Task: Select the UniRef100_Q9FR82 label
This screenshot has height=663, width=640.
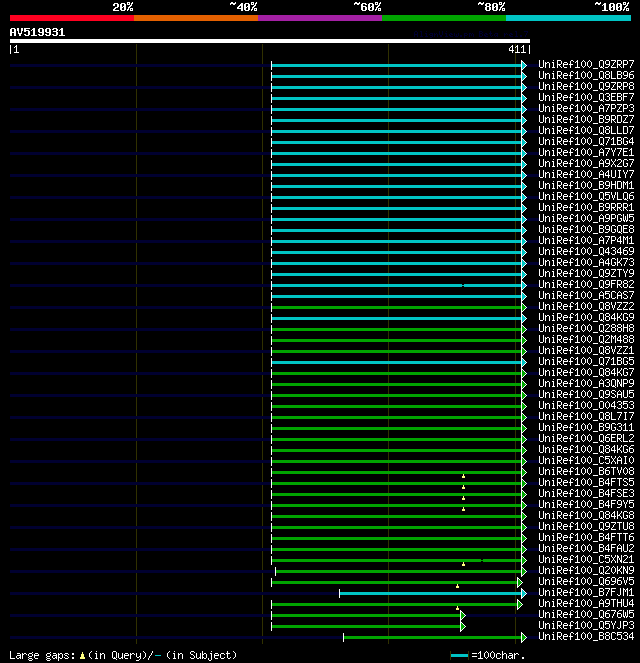Action: pos(586,284)
